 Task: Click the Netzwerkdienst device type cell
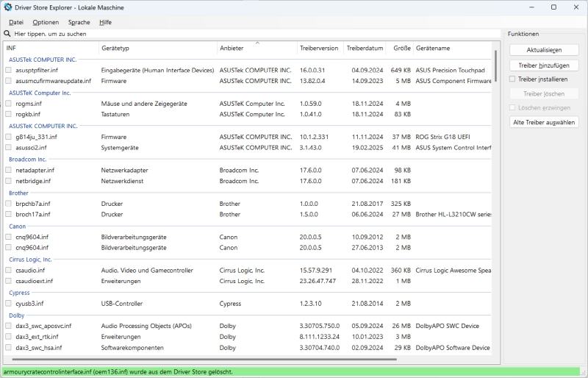click(122, 181)
